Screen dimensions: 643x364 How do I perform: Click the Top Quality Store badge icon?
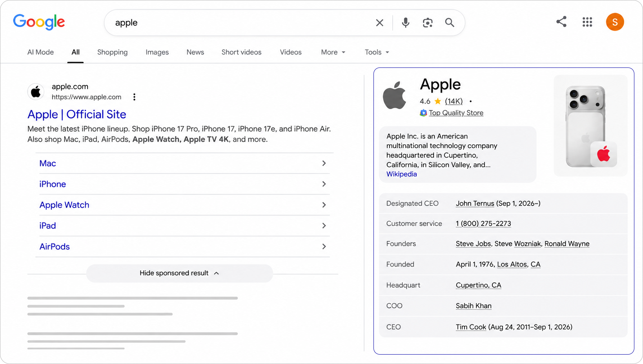point(423,113)
